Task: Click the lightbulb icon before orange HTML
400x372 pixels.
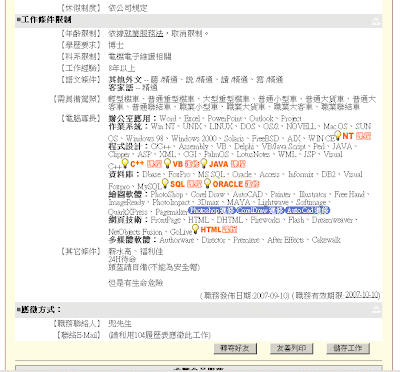Action: pos(195,229)
